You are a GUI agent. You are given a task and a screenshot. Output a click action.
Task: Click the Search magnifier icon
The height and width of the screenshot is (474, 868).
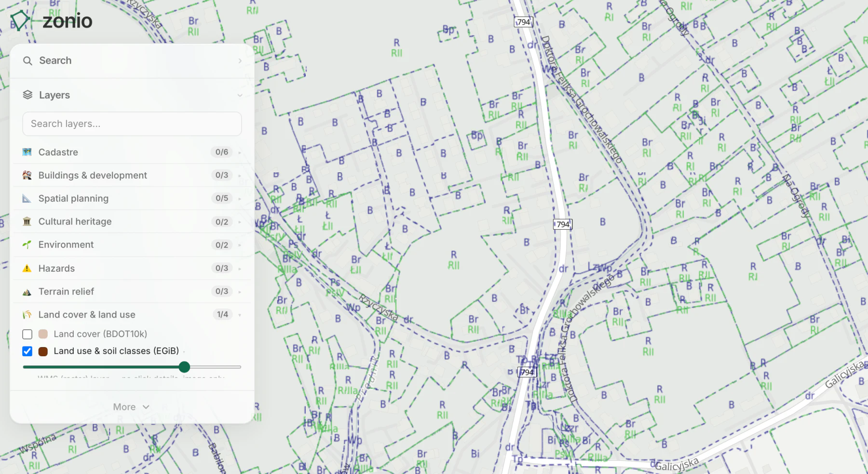pos(27,61)
